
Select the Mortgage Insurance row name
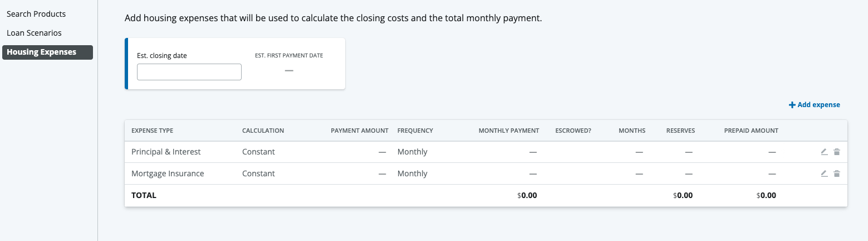pos(168,173)
